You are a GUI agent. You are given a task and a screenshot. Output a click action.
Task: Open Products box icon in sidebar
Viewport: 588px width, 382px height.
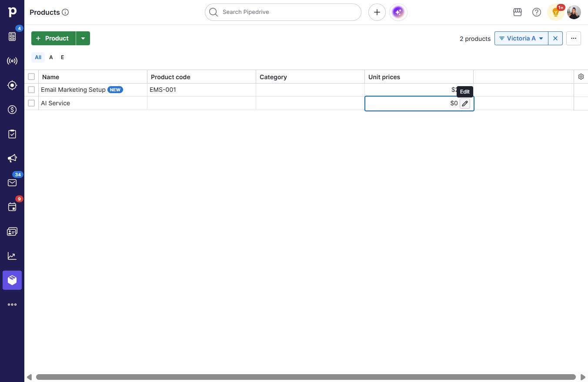point(12,280)
